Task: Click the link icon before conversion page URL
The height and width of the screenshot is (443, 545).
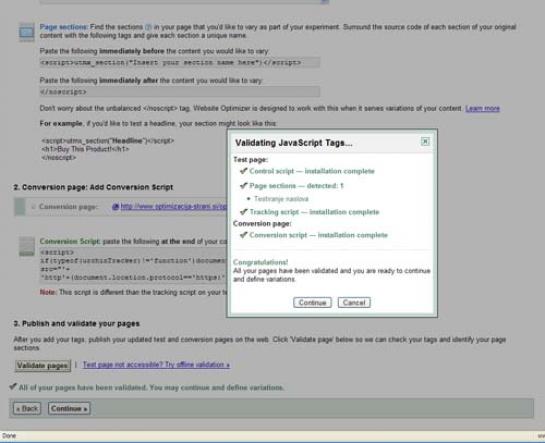Action: click(x=115, y=207)
